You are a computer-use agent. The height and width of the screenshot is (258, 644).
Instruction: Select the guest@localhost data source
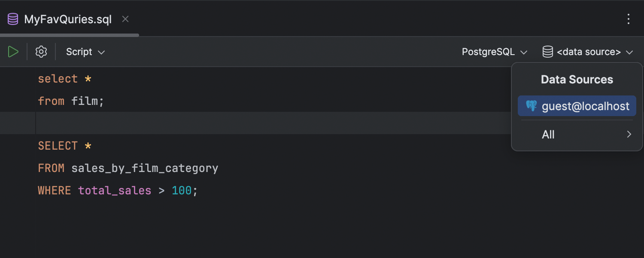coord(585,106)
